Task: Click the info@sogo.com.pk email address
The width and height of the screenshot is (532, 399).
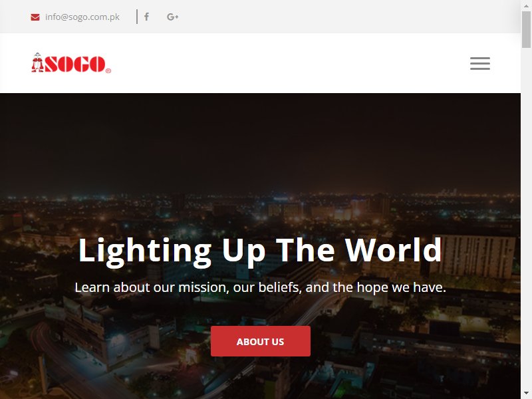Action: (x=82, y=17)
